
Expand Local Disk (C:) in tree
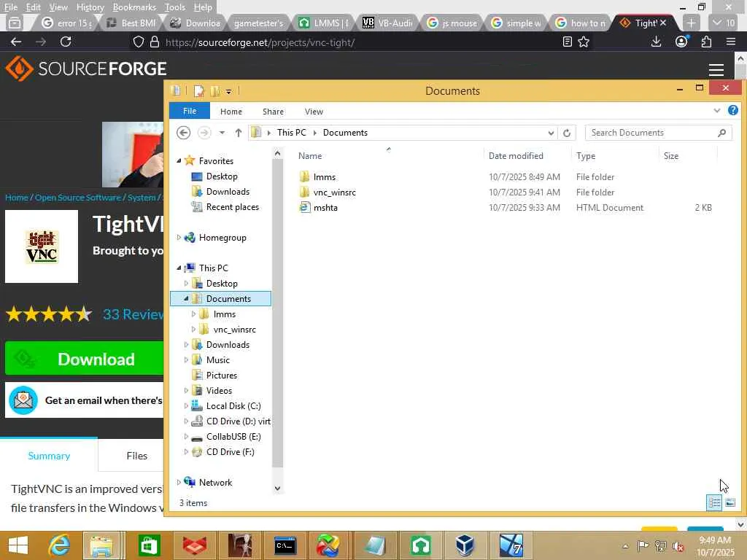pos(186,405)
